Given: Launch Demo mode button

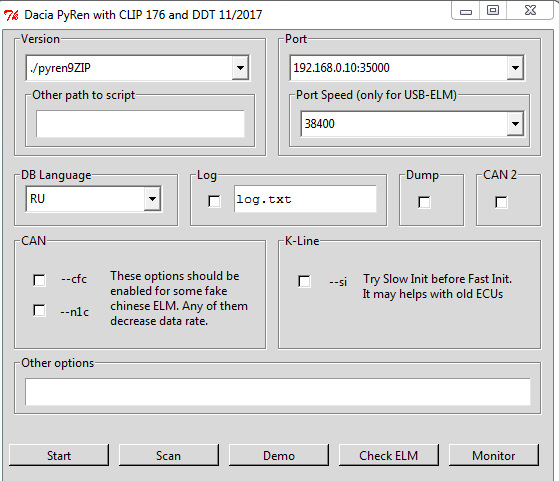Looking at the screenshot, I should pos(279,455).
